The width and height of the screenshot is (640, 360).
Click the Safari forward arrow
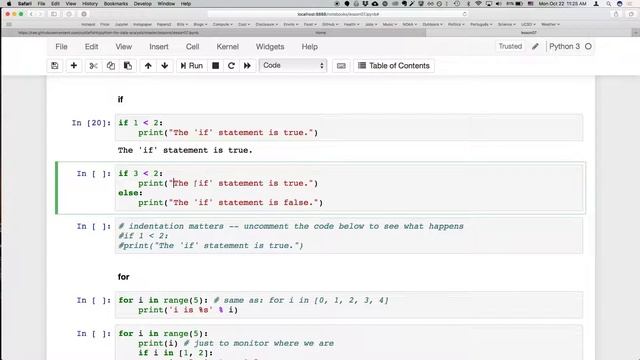tap(40, 14)
